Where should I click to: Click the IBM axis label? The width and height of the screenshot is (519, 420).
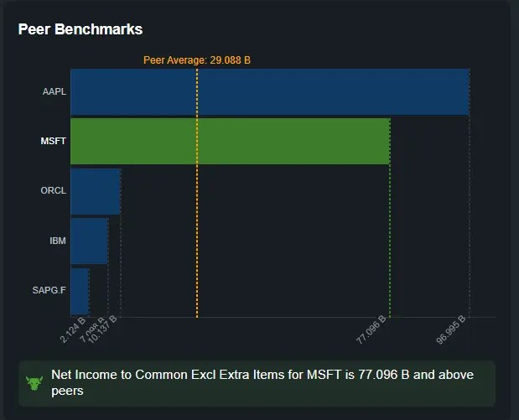[x=58, y=241]
